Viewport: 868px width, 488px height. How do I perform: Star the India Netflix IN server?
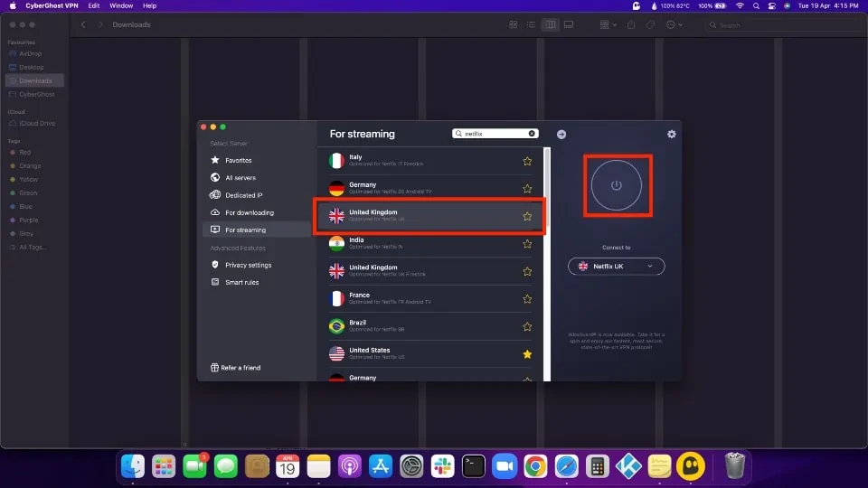pyautogui.click(x=527, y=244)
